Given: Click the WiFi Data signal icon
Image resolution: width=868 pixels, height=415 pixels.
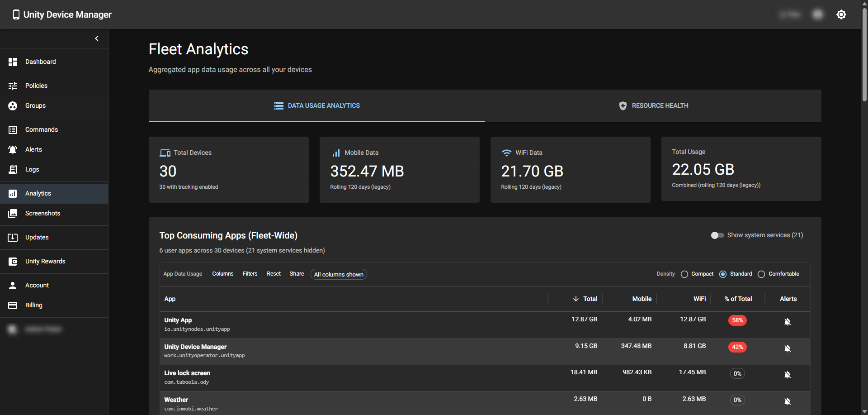Looking at the screenshot, I should (507, 153).
